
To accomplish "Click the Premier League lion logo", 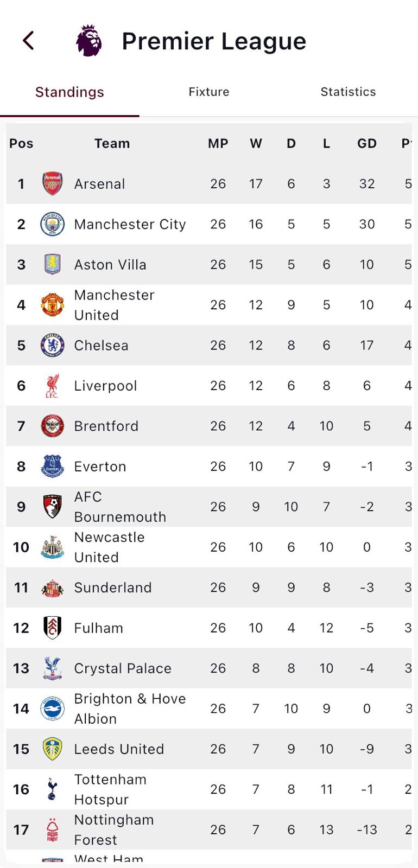I will pos(89,41).
